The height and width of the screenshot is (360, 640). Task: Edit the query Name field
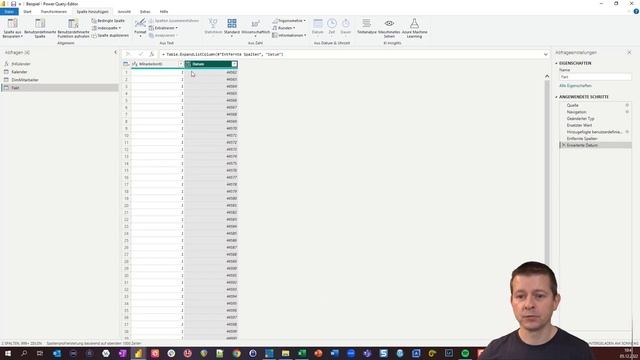click(x=595, y=77)
